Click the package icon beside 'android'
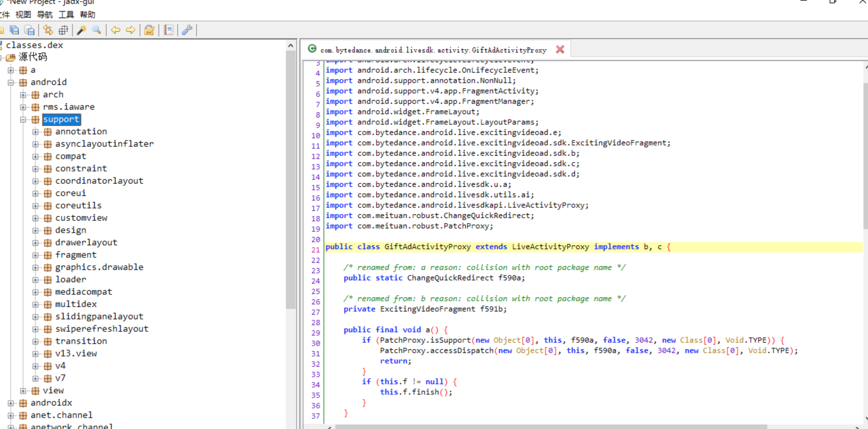 point(23,83)
